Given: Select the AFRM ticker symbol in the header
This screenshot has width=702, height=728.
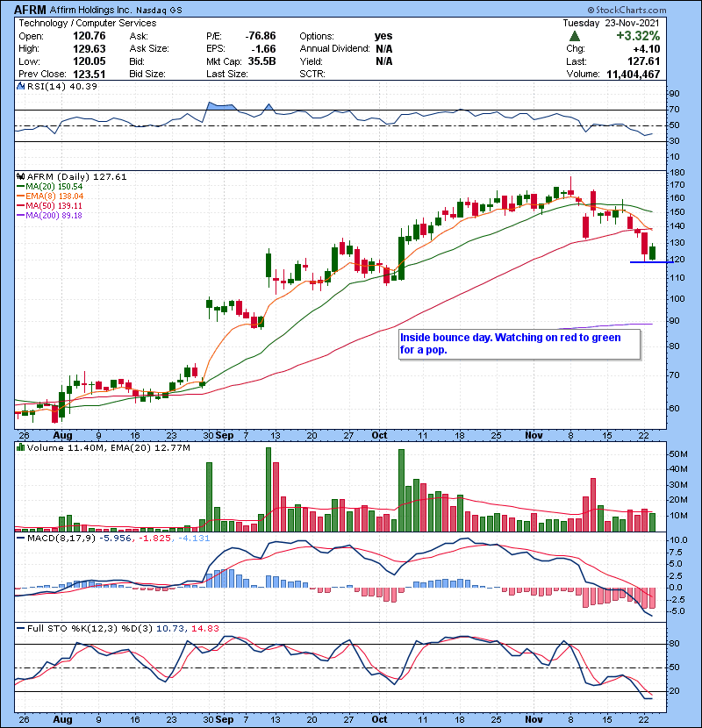Looking at the screenshot, I should (x=30, y=10).
